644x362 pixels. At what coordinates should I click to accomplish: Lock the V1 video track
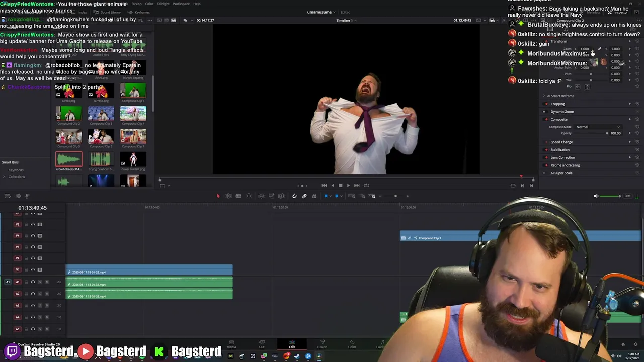coord(26,269)
